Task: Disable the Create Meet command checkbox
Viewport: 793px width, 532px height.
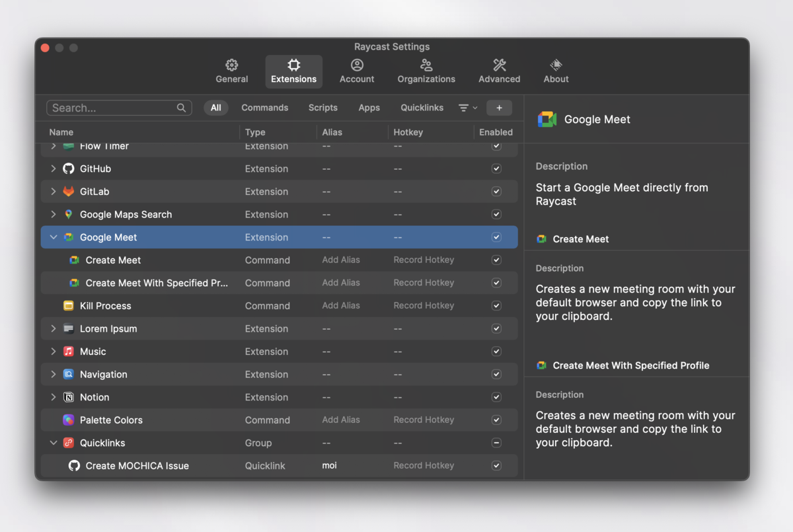Action: pos(496,260)
